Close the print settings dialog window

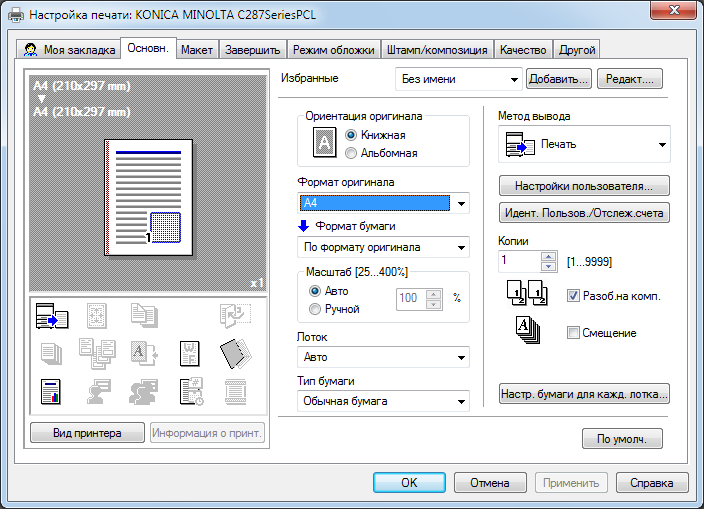[674, 10]
